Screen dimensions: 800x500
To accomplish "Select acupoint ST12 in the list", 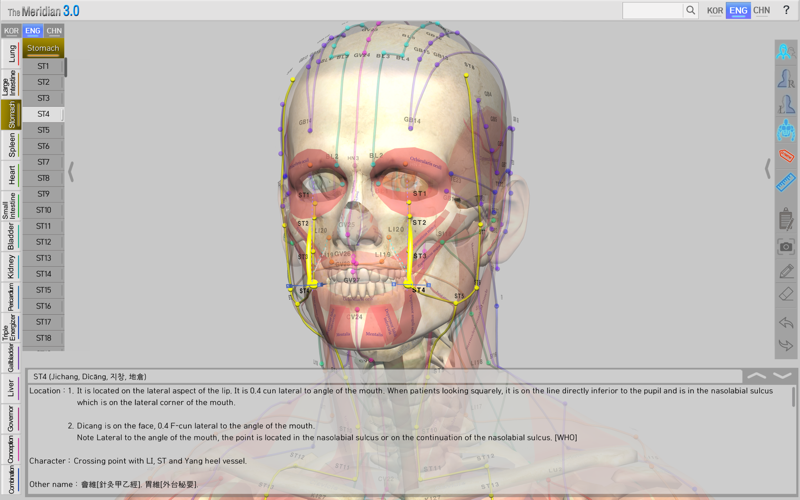I will 43,242.
